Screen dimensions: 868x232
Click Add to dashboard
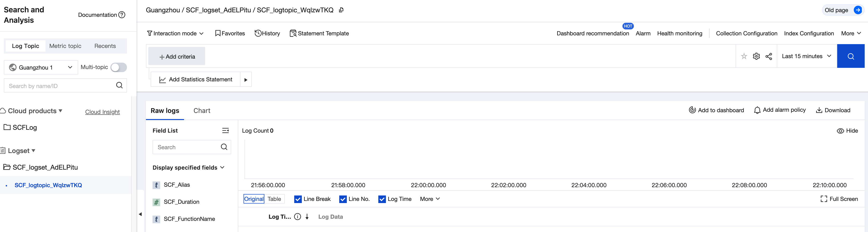[716, 110]
